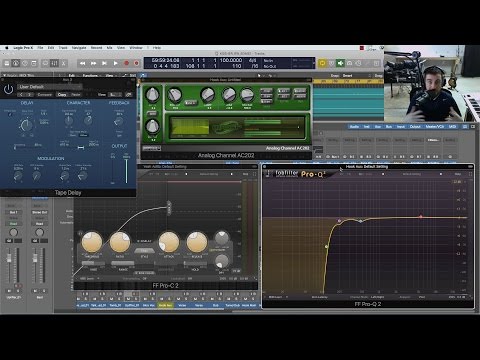
Task: Go to next Tape Delay preset
Action: click(29, 95)
